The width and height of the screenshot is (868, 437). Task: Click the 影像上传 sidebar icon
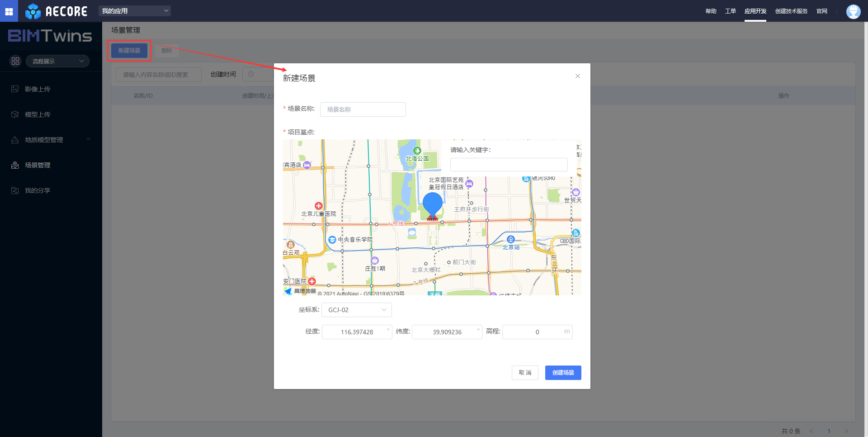[x=15, y=89]
